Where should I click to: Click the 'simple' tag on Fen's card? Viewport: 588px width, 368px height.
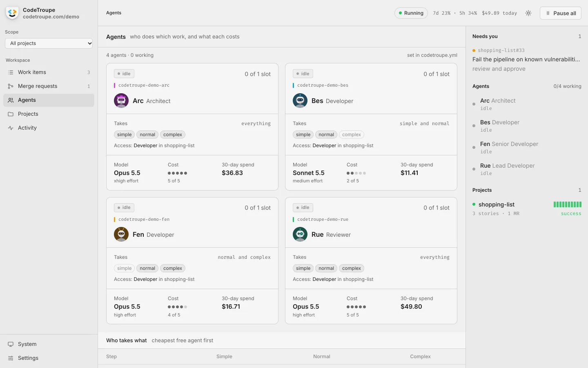click(x=124, y=268)
